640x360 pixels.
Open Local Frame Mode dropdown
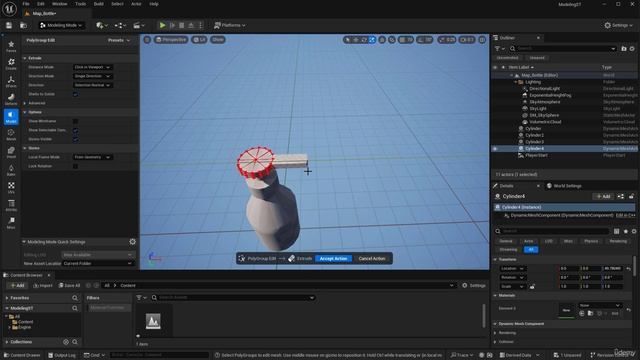93,157
